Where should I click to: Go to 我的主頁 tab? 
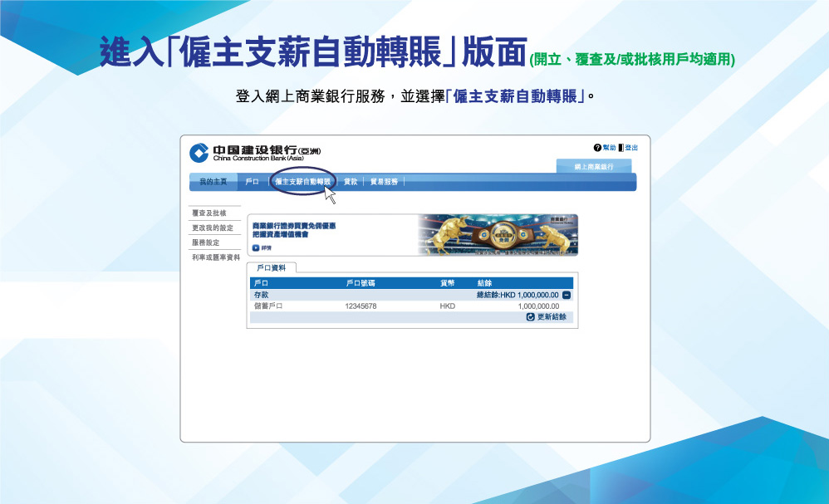(213, 182)
